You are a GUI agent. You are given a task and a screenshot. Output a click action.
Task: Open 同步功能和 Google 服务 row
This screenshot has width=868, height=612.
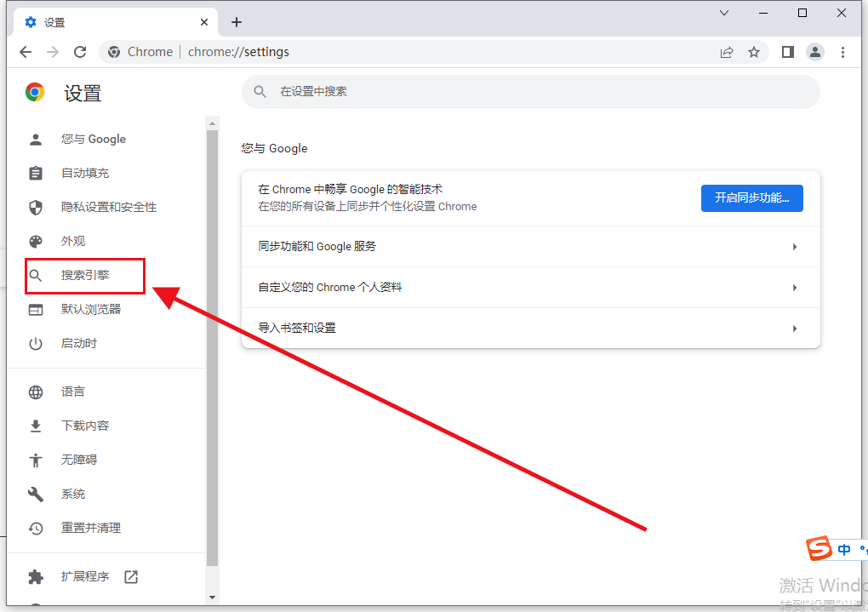[x=530, y=247]
